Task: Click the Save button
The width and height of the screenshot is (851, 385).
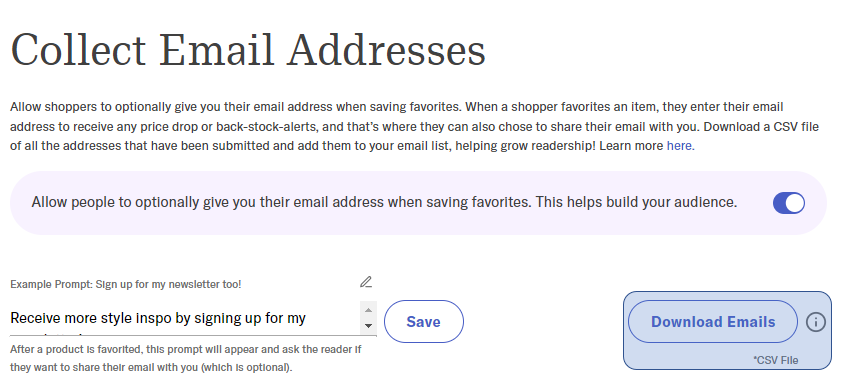Action: point(424,321)
